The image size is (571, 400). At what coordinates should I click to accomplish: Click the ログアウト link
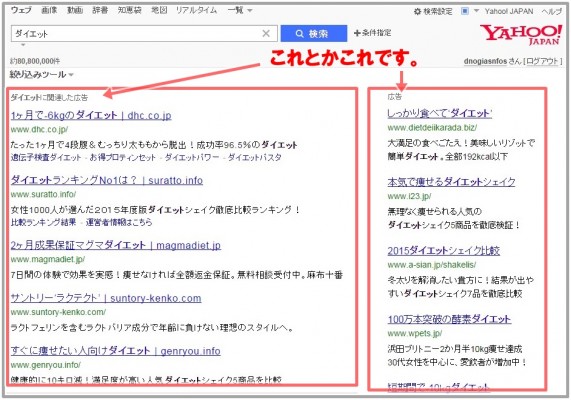pyautogui.click(x=542, y=61)
